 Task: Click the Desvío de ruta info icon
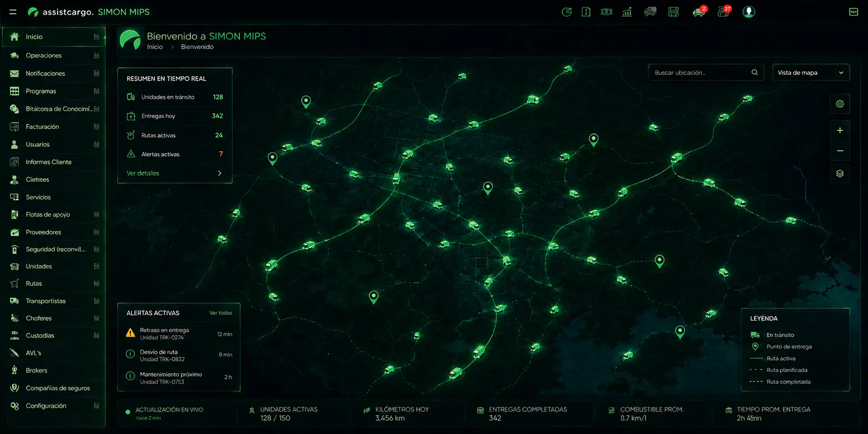(130, 354)
